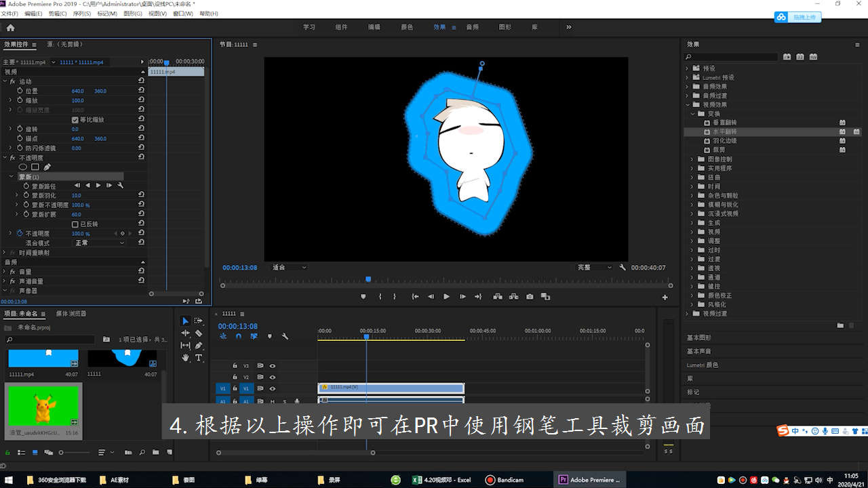Choose the Ripple Edit tool
This screenshot has width=868, height=488.
(x=185, y=333)
